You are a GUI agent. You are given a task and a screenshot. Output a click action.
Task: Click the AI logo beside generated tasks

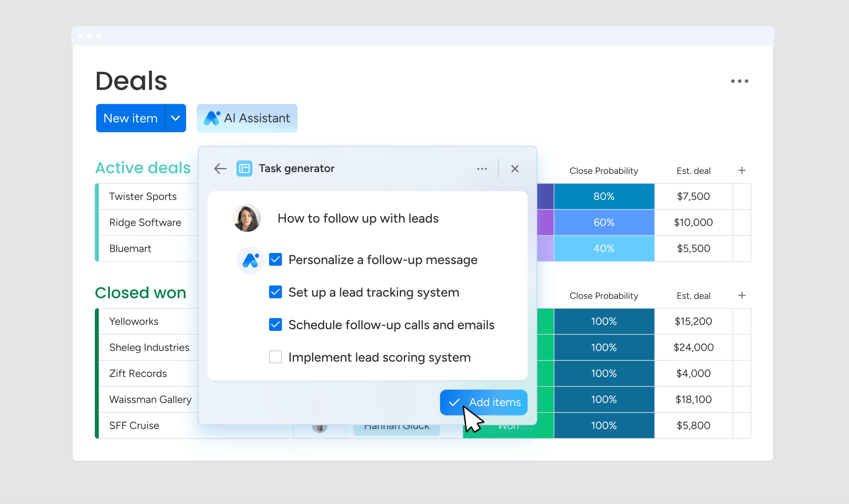click(250, 260)
